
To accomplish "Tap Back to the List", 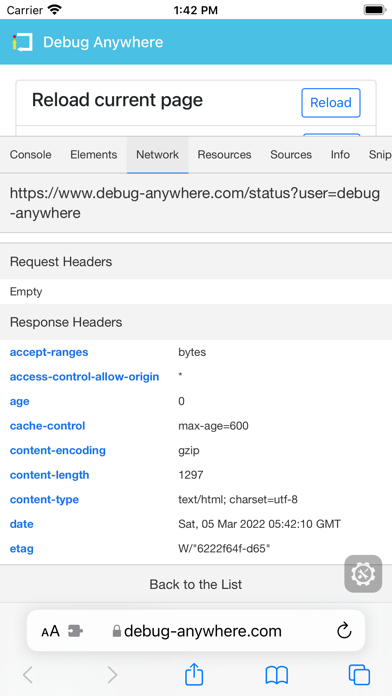I will click(196, 584).
